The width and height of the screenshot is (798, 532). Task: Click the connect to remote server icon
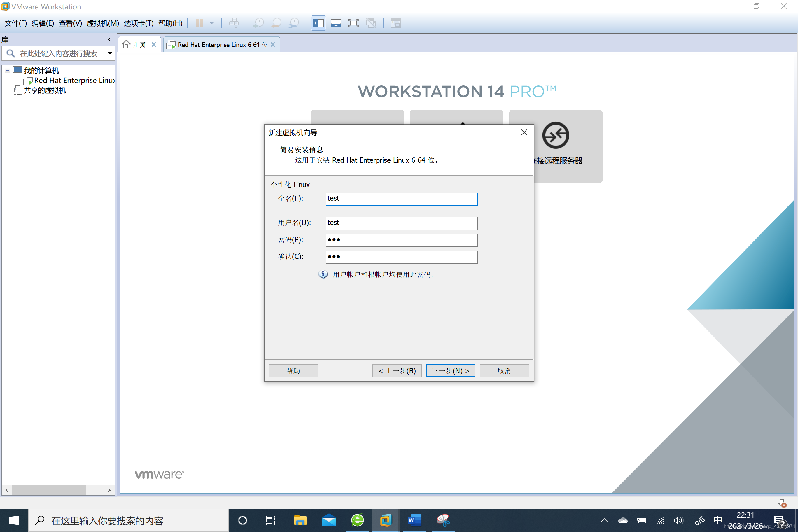pos(556,135)
